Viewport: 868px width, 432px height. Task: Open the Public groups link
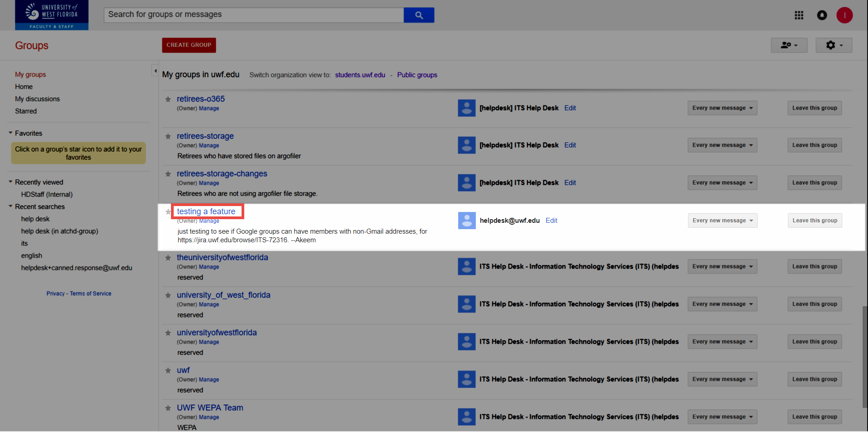417,75
